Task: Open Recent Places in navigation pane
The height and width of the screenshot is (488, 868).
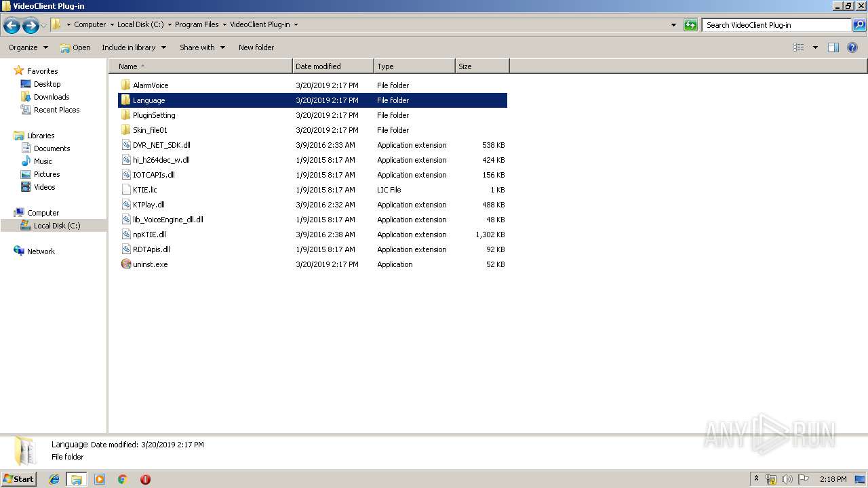Action: [56, 110]
